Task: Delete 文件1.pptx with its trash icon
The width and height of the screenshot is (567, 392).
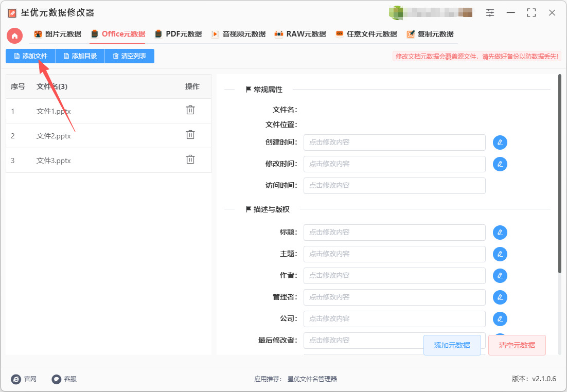Action: click(190, 110)
